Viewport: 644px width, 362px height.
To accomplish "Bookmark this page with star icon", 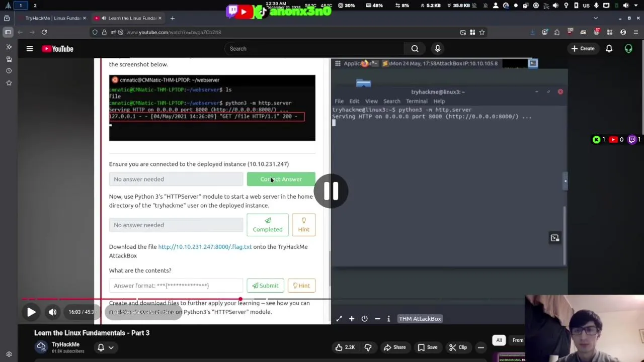I will (482, 32).
